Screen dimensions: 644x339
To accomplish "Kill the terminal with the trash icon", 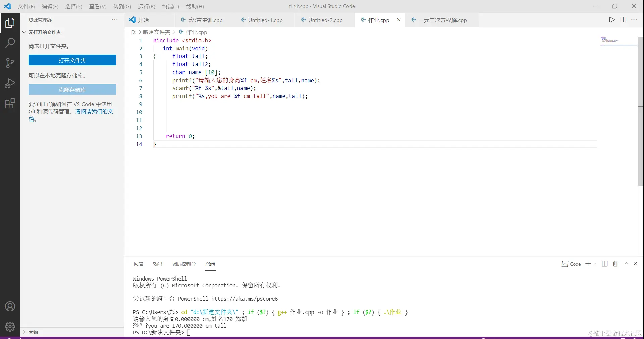I will tap(615, 264).
